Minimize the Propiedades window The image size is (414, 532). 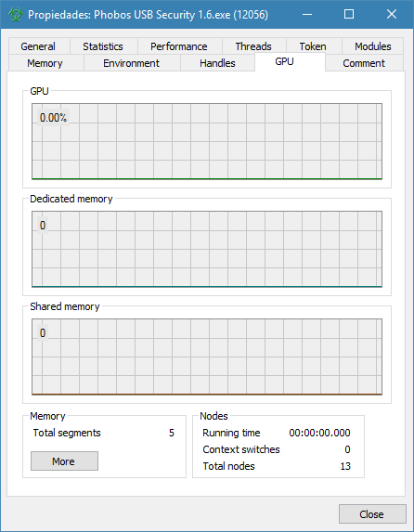(307, 14)
